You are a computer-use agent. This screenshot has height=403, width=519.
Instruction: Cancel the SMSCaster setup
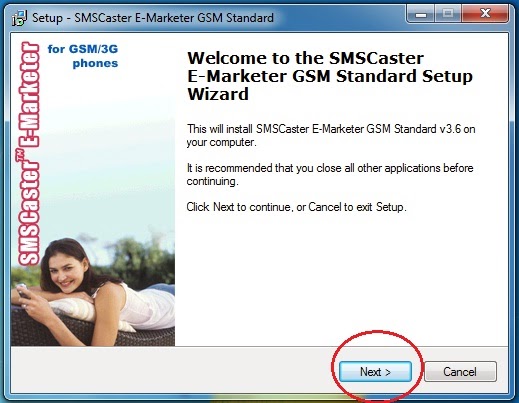coord(460,371)
